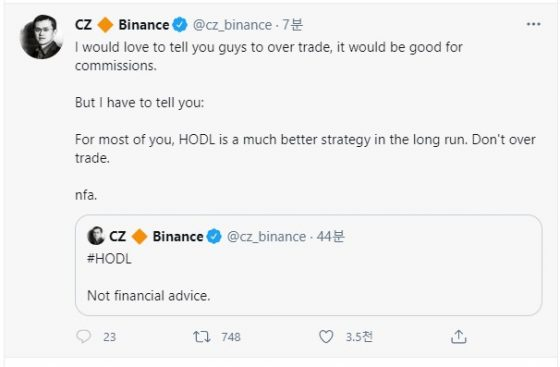Screen dimensions: 560x367
Task: Click the 23 replies count
Action: pyautogui.click(x=109, y=337)
